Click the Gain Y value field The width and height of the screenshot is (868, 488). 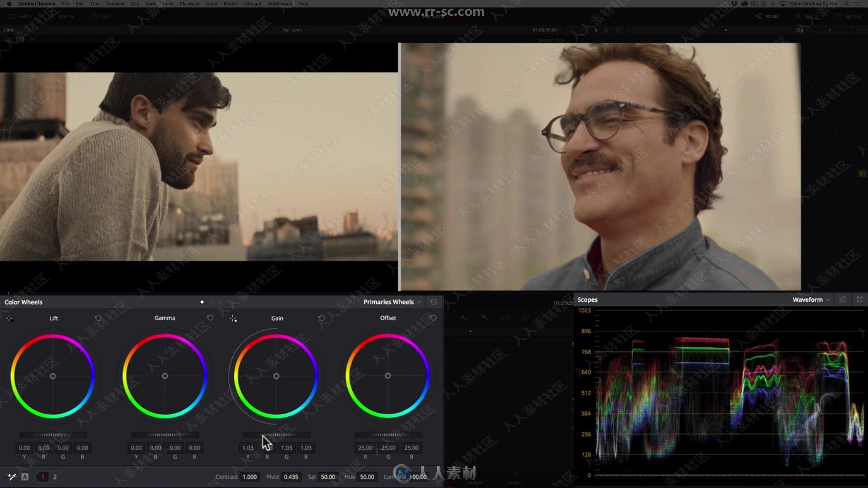coord(248,448)
